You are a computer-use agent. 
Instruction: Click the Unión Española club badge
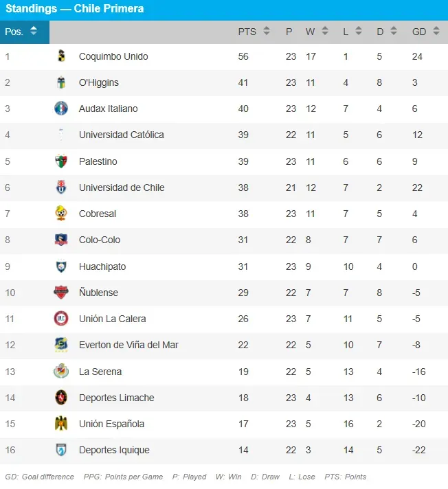(x=61, y=424)
